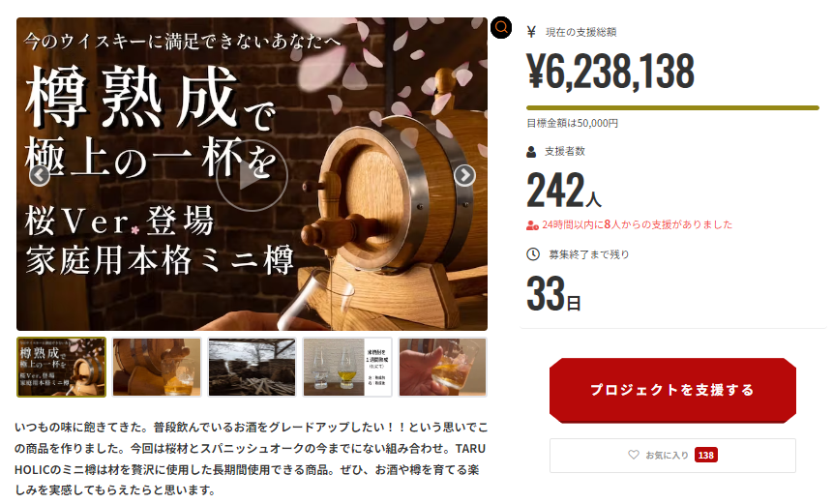Click the 138 favorites count badge
This screenshot has height=504, width=833.
[x=706, y=455]
